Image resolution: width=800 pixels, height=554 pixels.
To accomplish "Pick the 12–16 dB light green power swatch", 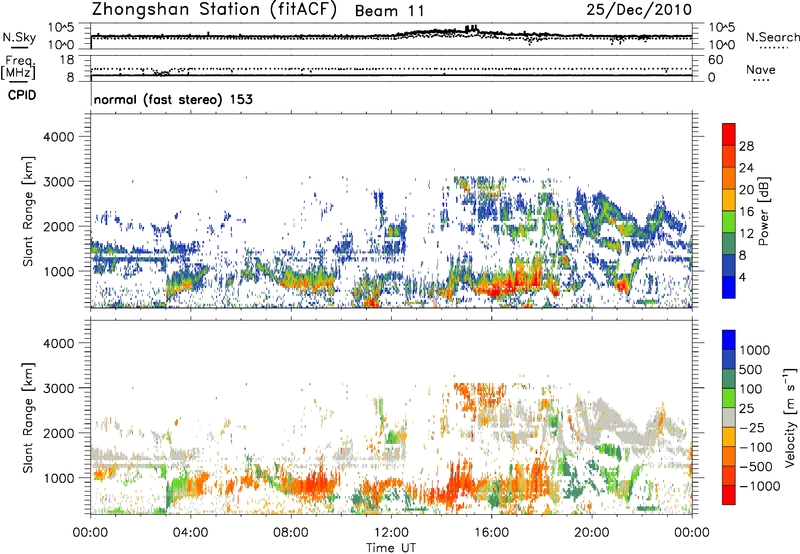I will 729,222.
